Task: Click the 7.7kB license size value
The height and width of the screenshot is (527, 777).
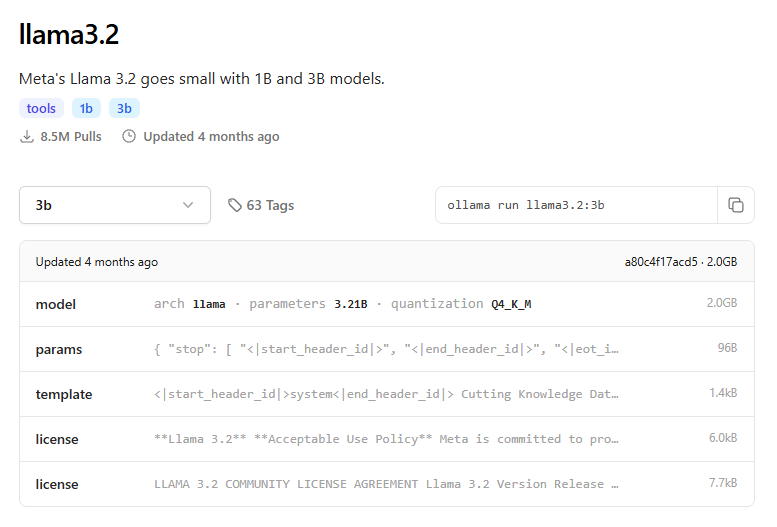Action: coord(723,483)
